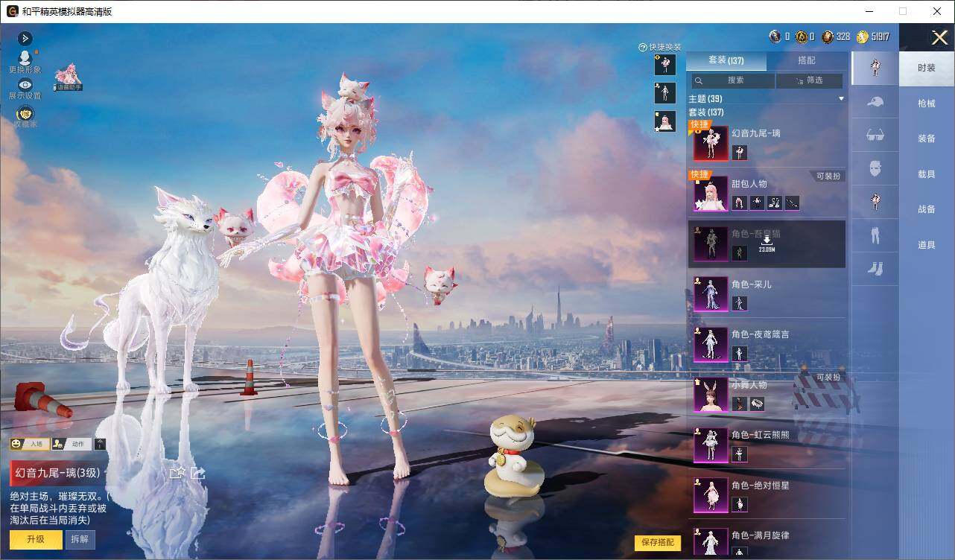Click the small icon beside the 动作 button

[x=101, y=444]
